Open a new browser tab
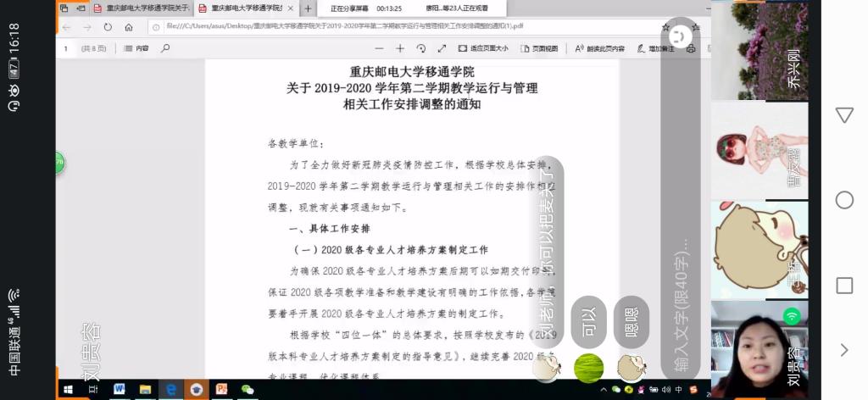This screenshot has height=400, width=868. point(308,8)
